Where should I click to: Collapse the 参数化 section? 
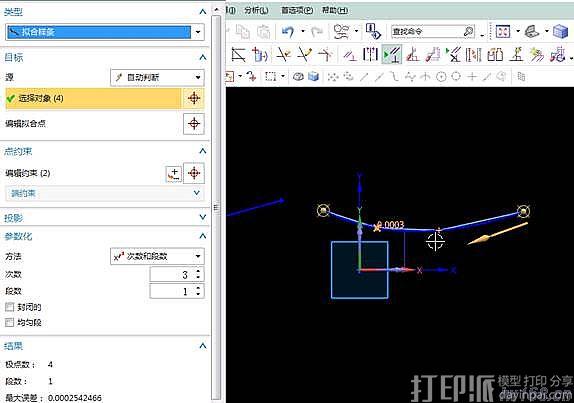(x=202, y=236)
